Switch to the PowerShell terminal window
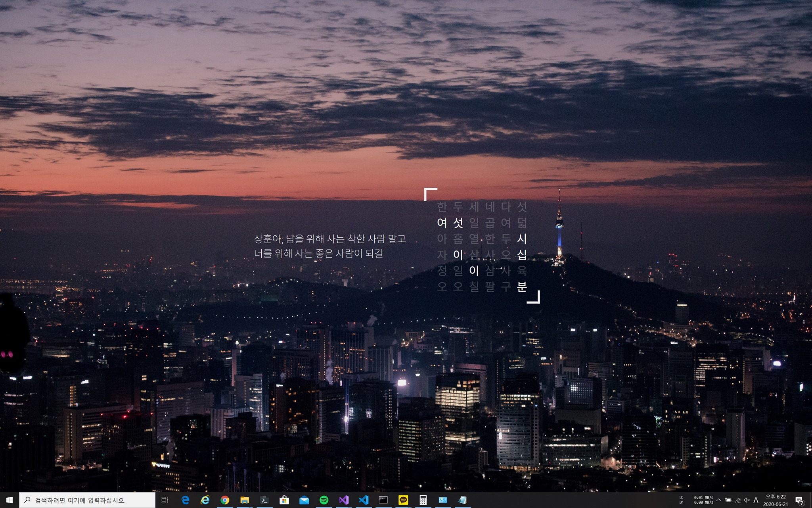This screenshot has height=508, width=812. pos(264,500)
